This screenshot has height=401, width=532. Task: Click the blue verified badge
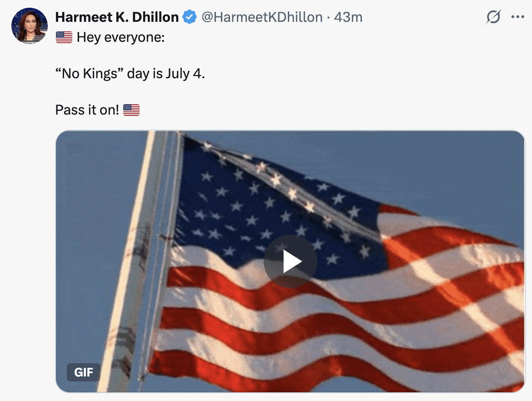click(190, 17)
